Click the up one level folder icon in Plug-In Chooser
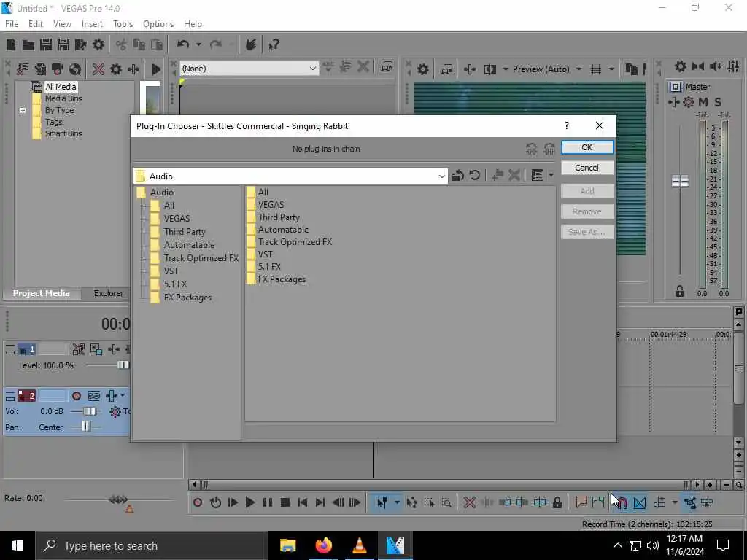Image resolution: width=747 pixels, height=560 pixels. coord(458,176)
